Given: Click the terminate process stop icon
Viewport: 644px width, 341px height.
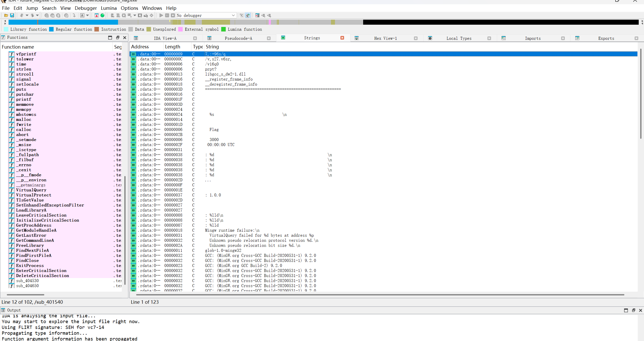Looking at the screenshot, I should 173,15.
